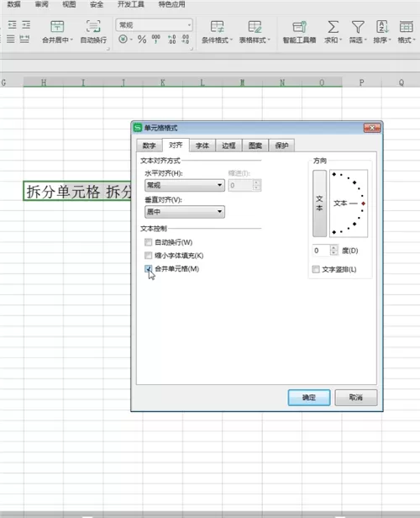Click the 筛选 filter funnel icon
The image size is (420, 518).
pos(358,27)
